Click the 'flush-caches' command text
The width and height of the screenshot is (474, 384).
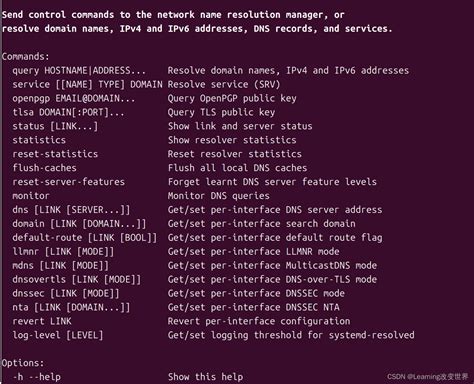click(44, 168)
